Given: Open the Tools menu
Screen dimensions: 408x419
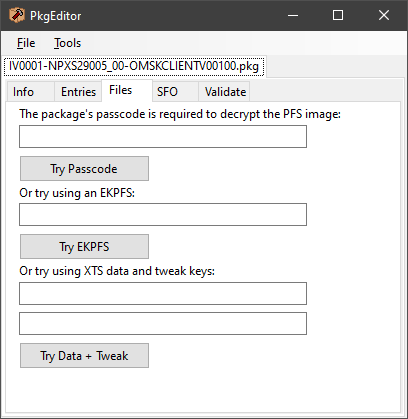Looking at the screenshot, I should [x=68, y=43].
